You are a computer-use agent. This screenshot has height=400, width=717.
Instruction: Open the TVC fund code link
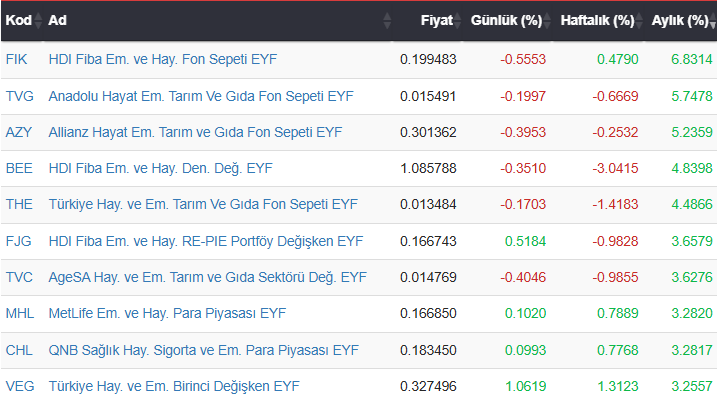pyautogui.click(x=19, y=277)
